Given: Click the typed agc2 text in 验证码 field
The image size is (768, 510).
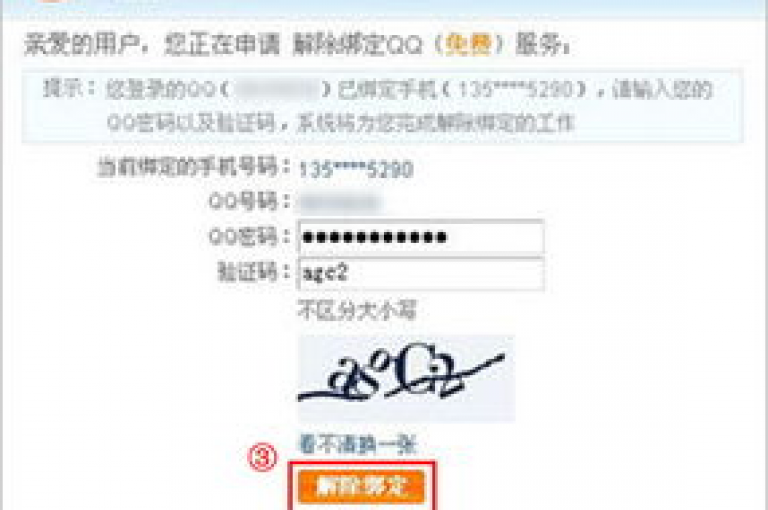Looking at the screenshot, I should 325,273.
